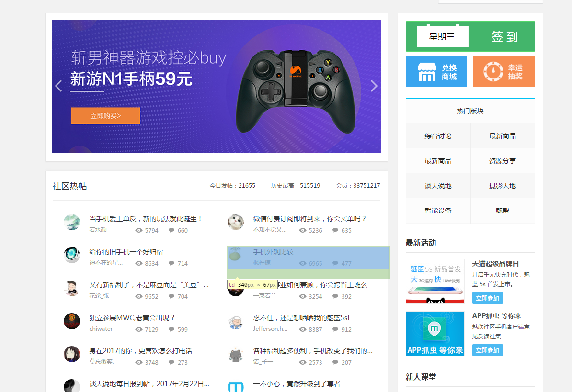The height and width of the screenshot is (392, 572).
Task: Open the avatar of user 若水颜
Action: (x=72, y=222)
